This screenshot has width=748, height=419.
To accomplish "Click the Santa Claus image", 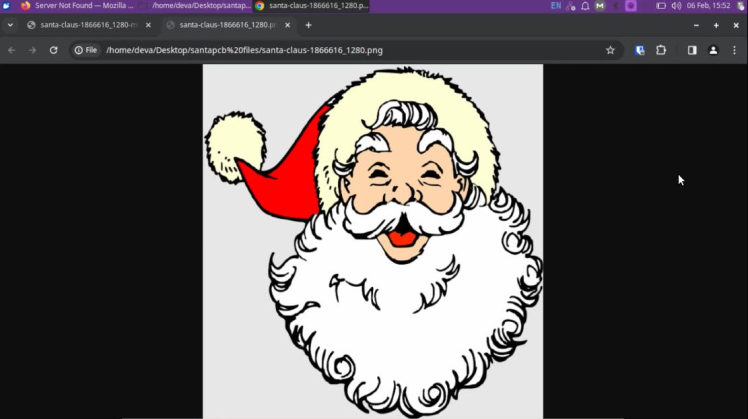I will point(373,241).
